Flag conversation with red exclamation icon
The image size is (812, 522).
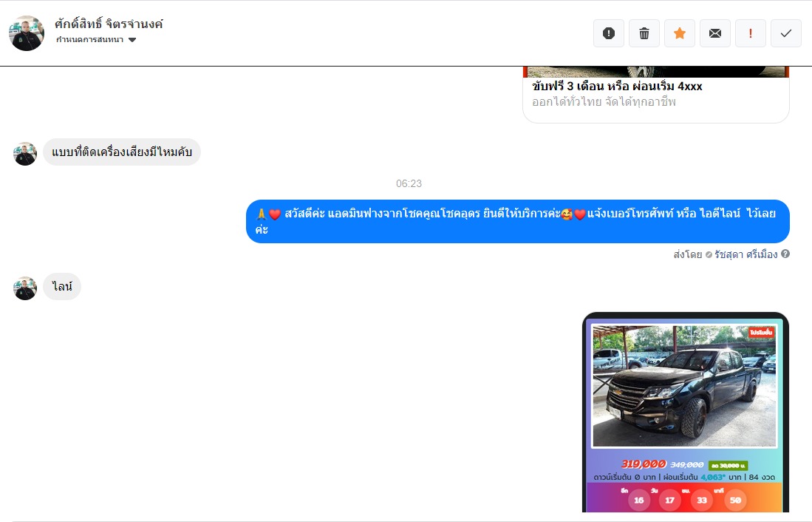751,33
